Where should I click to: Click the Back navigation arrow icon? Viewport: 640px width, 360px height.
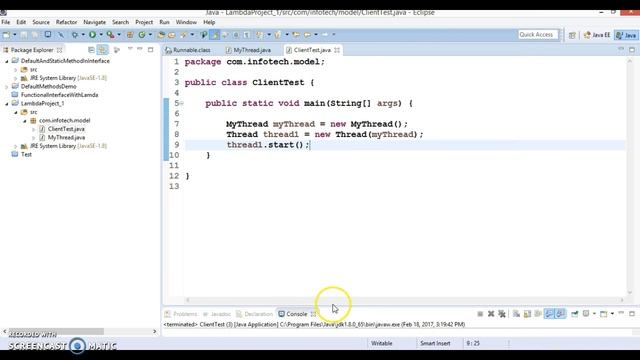[x=307, y=35]
